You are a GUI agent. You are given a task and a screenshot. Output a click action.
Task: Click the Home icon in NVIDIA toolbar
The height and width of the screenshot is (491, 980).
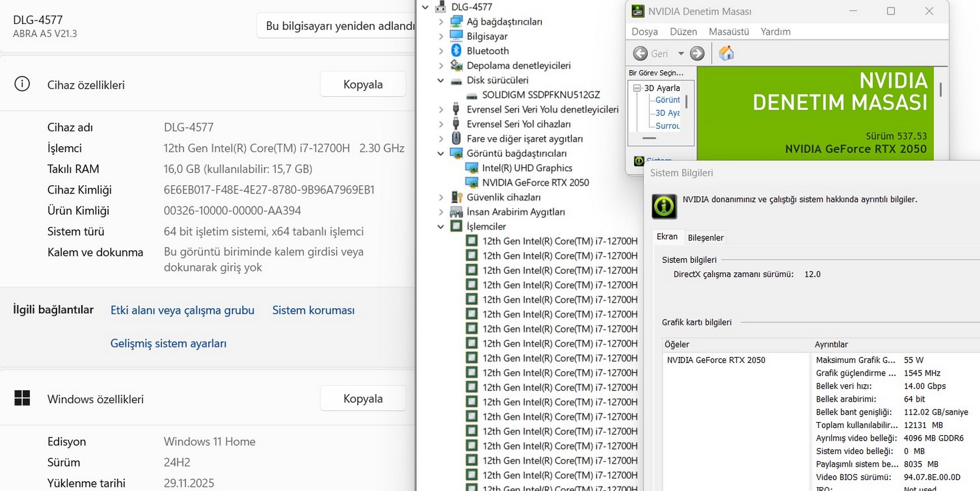pyautogui.click(x=726, y=53)
